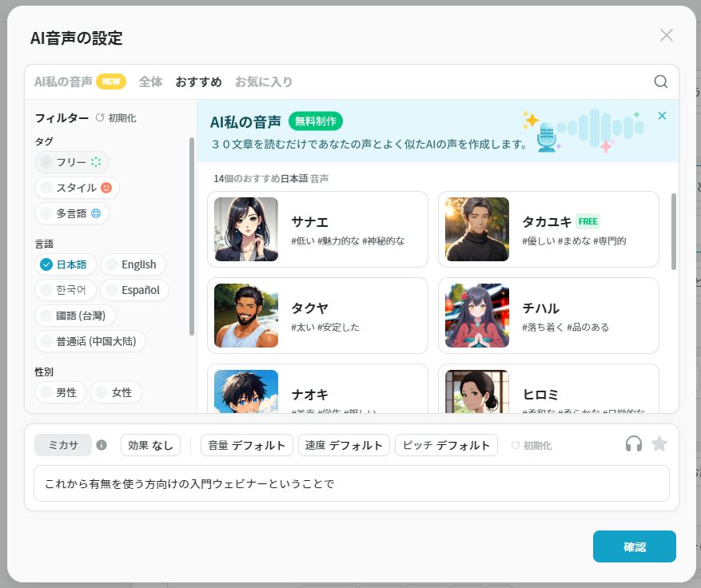Viewport: 701px width, 588px height.
Task: Open the 音量 デフォルト dropdown
Action: click(x=247, y=445)
